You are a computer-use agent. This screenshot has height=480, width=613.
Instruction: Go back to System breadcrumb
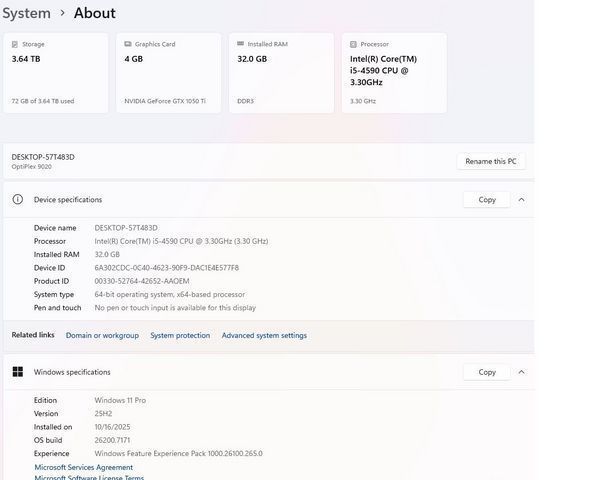point(27,13)
